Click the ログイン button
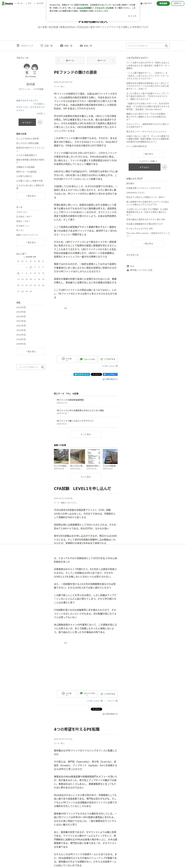This screenshot has height=868, width=186. pos(178,3)
